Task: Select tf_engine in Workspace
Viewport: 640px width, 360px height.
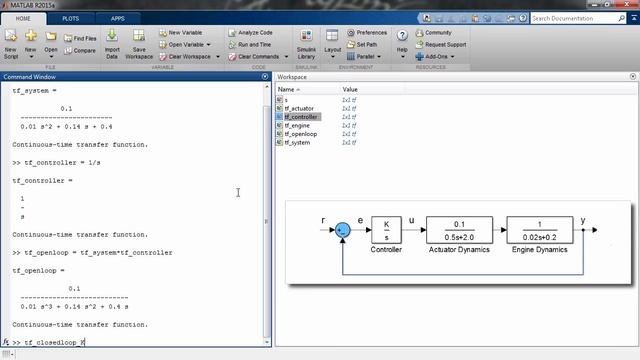Action: pyautogui.click(x=297, y=126)
